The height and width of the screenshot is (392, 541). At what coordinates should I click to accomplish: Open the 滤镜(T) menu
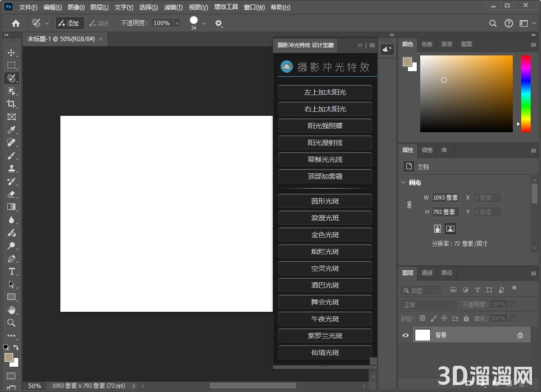coord(173,7)
